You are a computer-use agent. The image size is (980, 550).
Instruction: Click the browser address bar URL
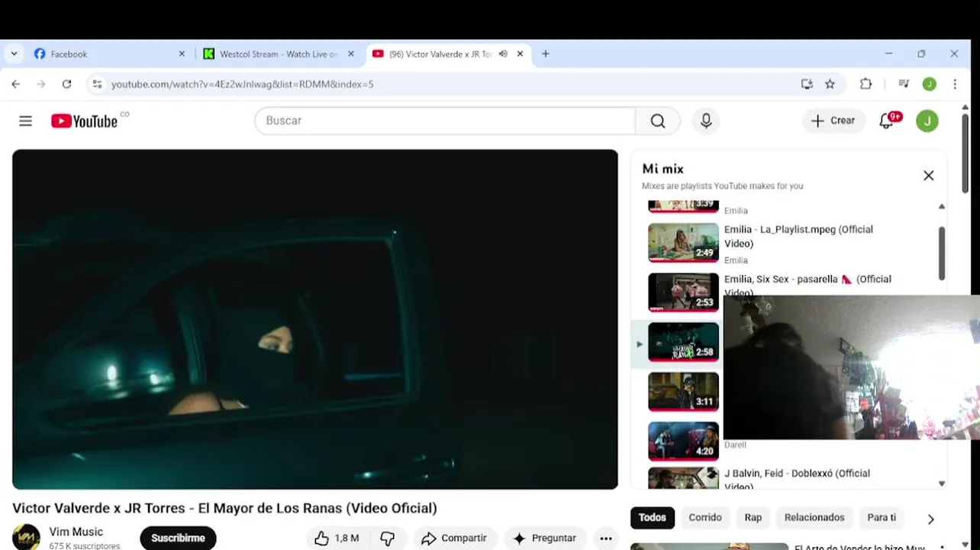click(243, 84)
